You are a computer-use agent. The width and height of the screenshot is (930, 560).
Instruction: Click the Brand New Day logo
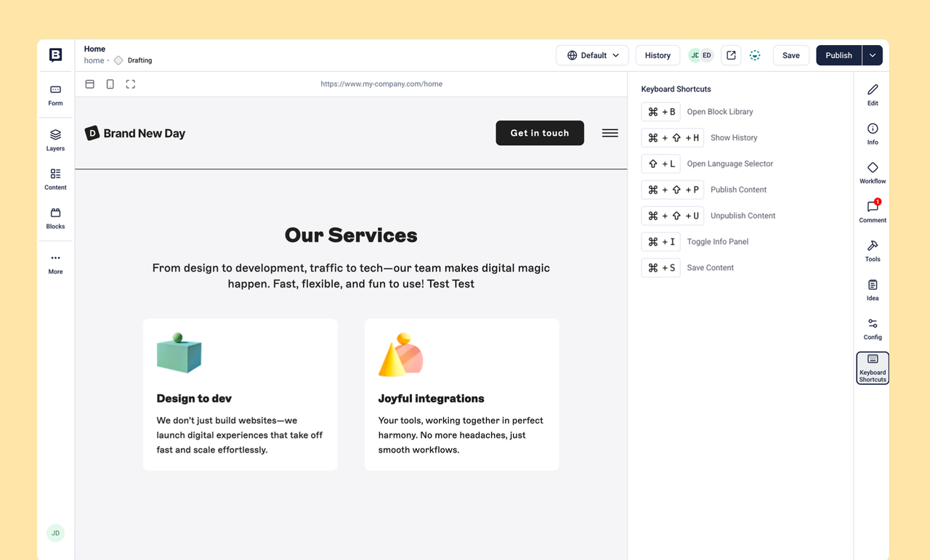coord(135,133)
